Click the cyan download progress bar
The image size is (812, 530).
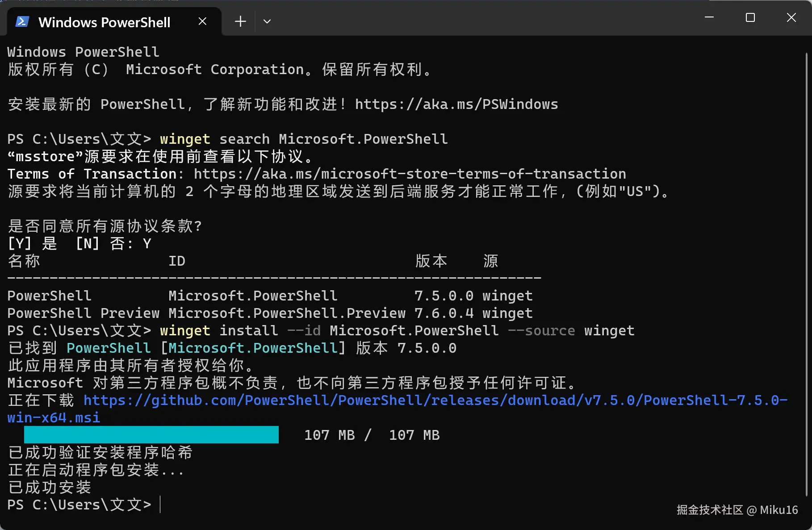(151, 435)
